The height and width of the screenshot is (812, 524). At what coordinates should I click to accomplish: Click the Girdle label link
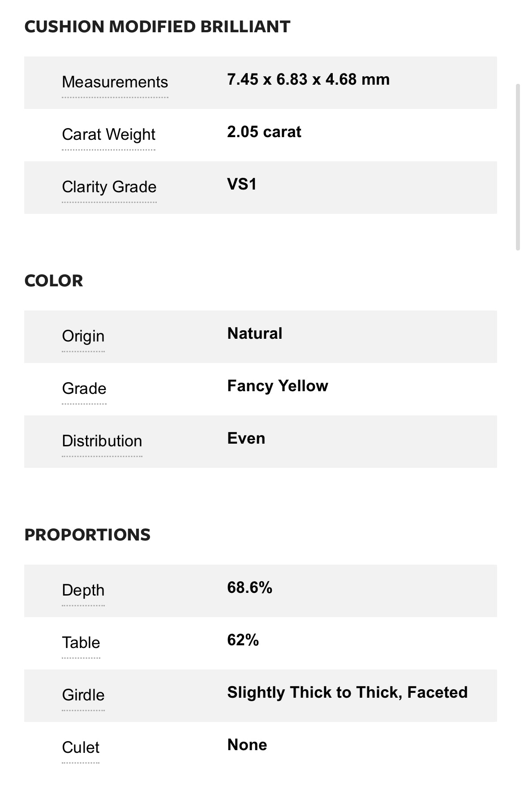(x=83, y=695)
